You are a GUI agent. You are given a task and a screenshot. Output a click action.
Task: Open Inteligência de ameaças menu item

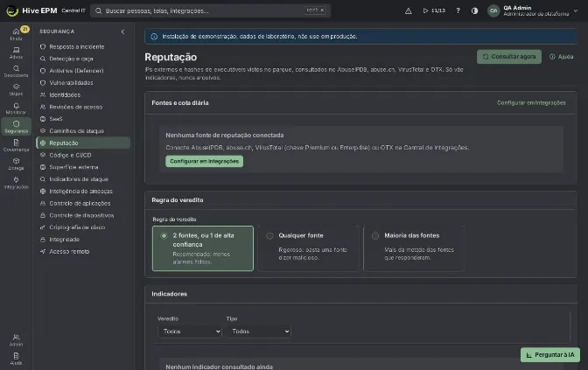pyautogui.click(x=83, y=192)
